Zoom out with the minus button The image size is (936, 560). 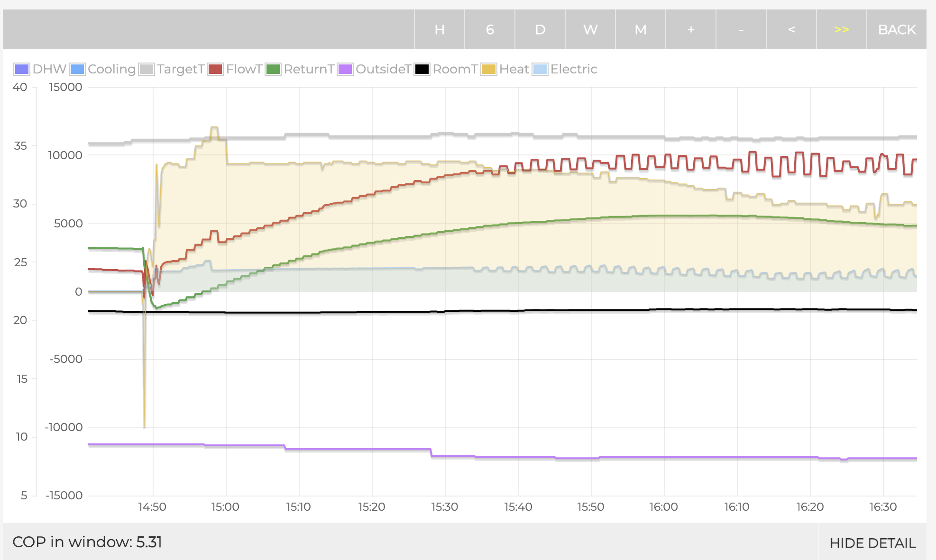(x=741, y=29)
